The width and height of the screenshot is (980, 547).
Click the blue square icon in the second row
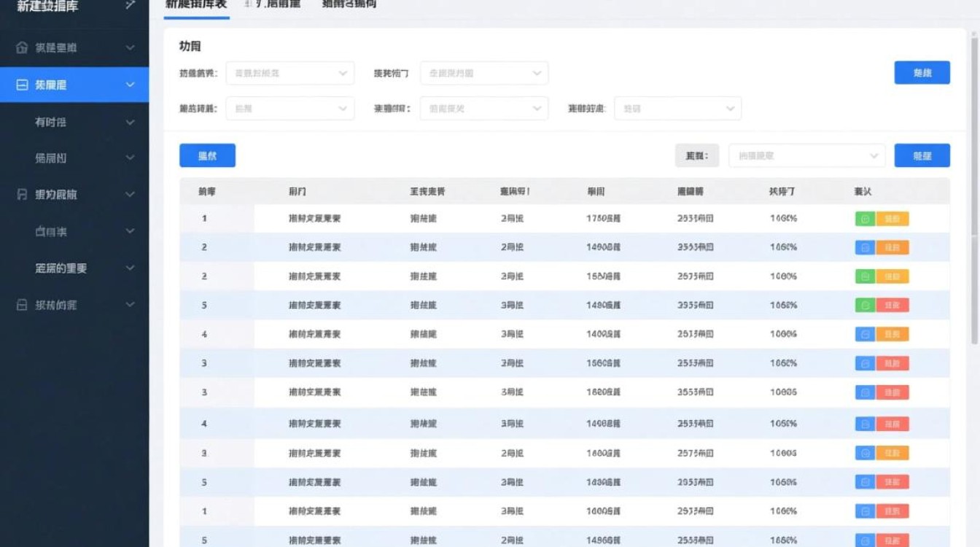point(865,247)
